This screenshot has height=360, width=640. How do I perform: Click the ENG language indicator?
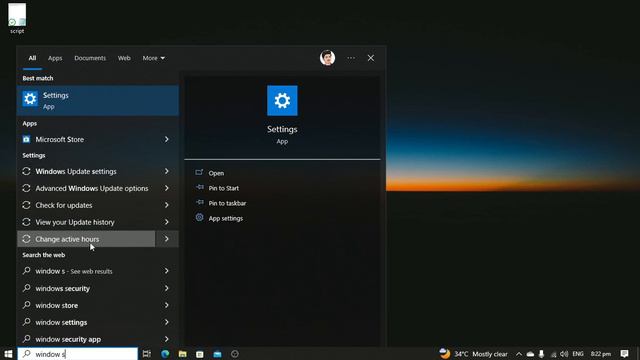tap(578, 354)
